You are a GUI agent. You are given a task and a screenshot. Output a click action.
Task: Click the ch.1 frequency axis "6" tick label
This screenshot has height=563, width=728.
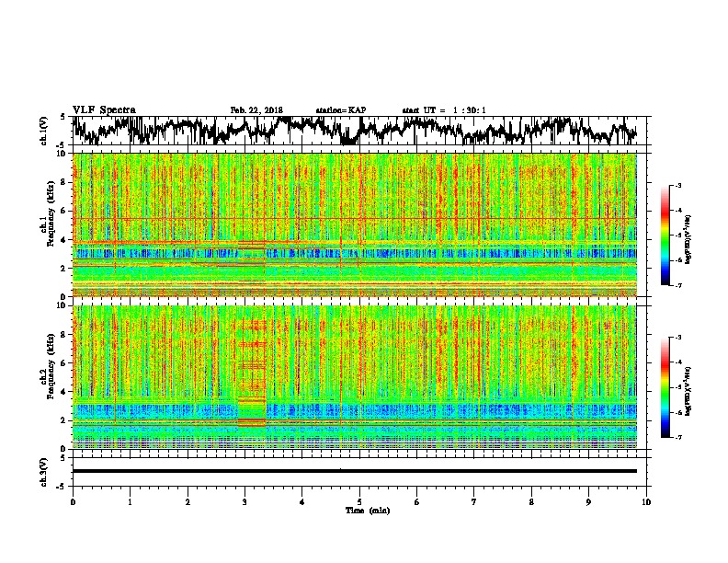click(x=64, y=211)
